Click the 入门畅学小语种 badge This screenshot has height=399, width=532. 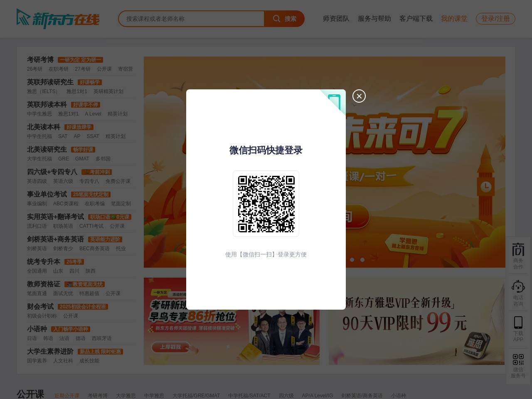(71, 329)
